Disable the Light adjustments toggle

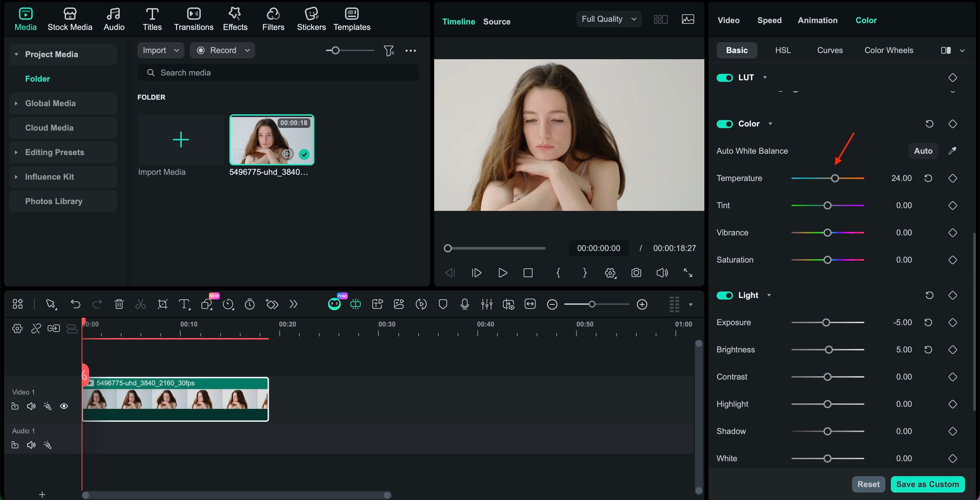(x=724, y=296)
